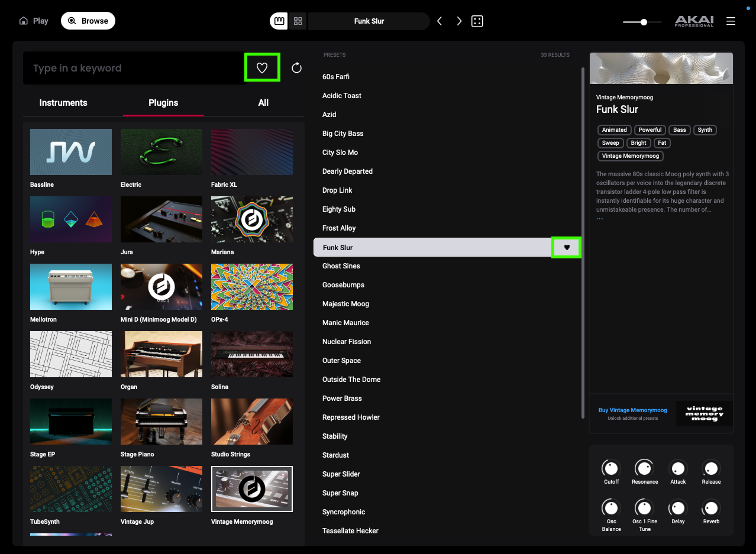Viewport: 756px width, 554px height.
Task: Open the Funk Slur preset name dropdown
Action: point(369,21)
